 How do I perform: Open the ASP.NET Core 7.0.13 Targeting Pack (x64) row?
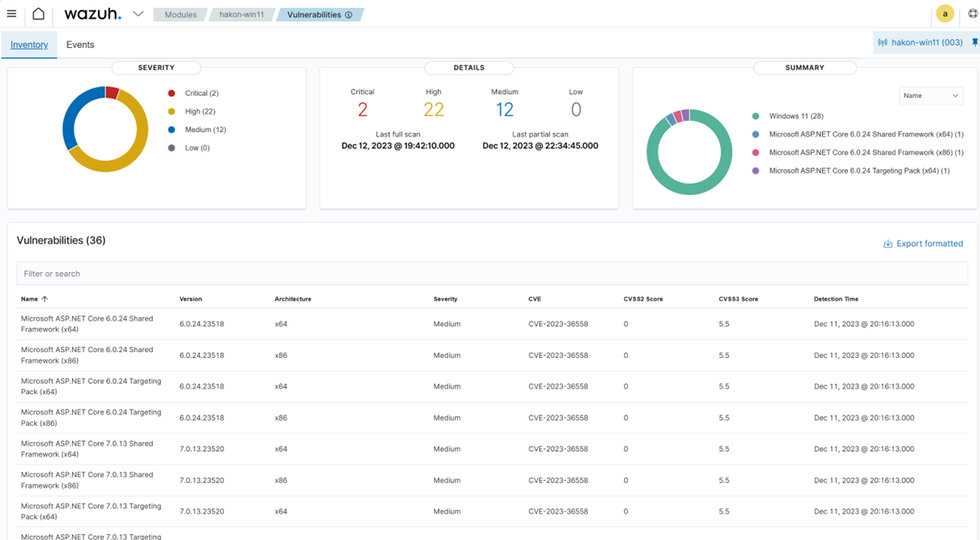click(492, 511)
